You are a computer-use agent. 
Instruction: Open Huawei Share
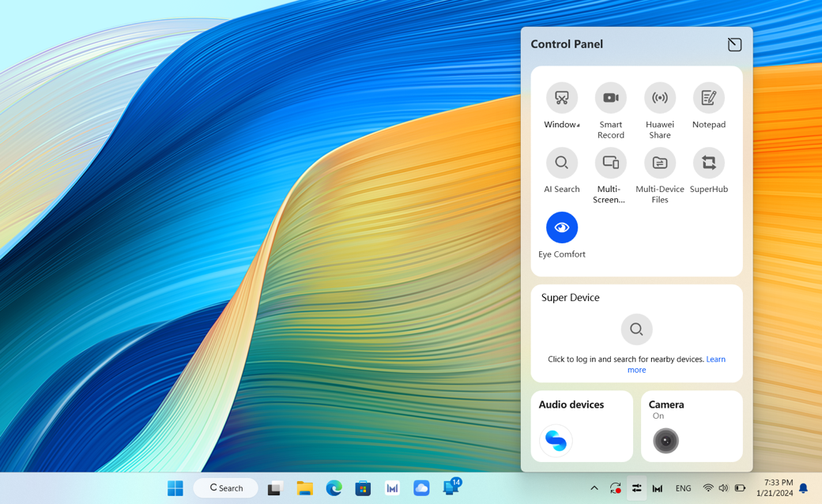659,98
